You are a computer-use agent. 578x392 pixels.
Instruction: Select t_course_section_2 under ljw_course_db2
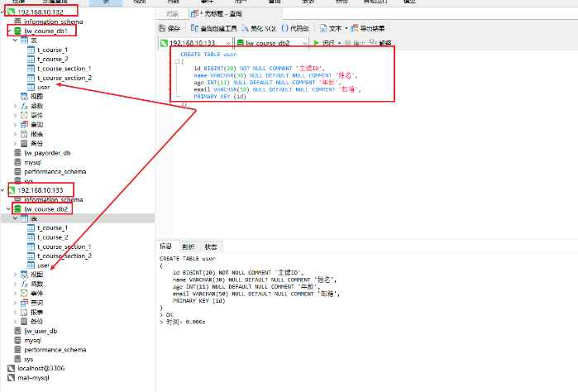pos(64,256)
